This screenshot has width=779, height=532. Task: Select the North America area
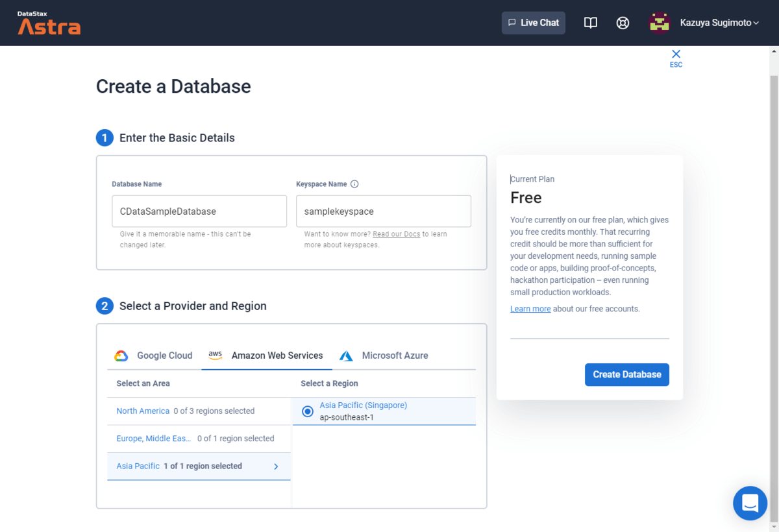point(199,411)
